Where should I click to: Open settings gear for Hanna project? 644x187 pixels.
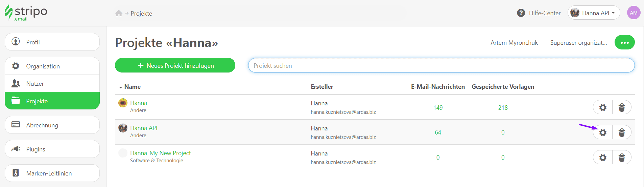pos(603,107)
